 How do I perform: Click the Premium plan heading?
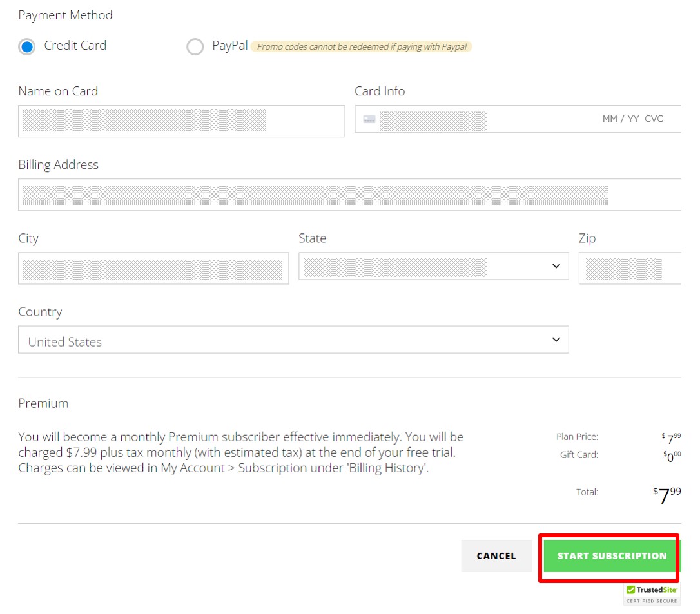click(x=43, y=403)
